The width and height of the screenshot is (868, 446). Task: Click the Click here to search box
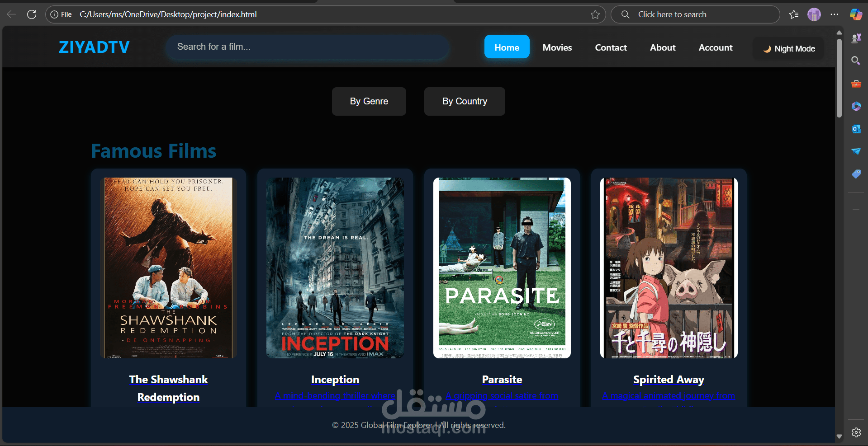point(695,14)
